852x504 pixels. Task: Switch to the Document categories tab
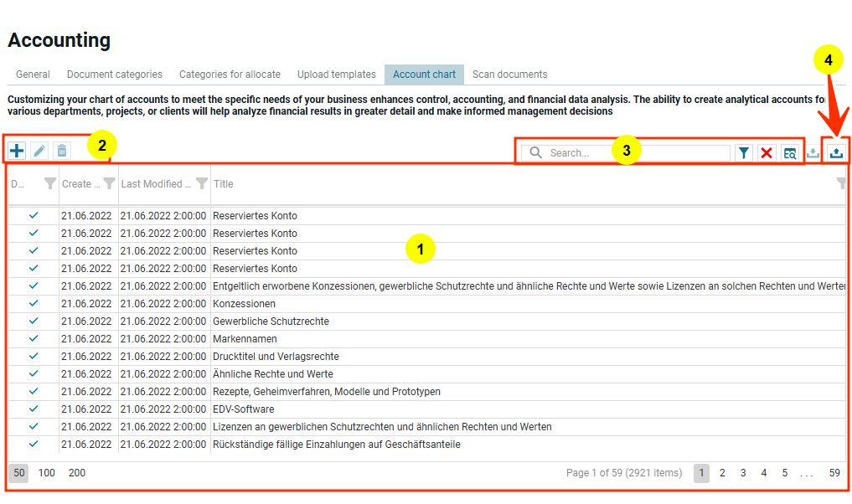[115, 75]
